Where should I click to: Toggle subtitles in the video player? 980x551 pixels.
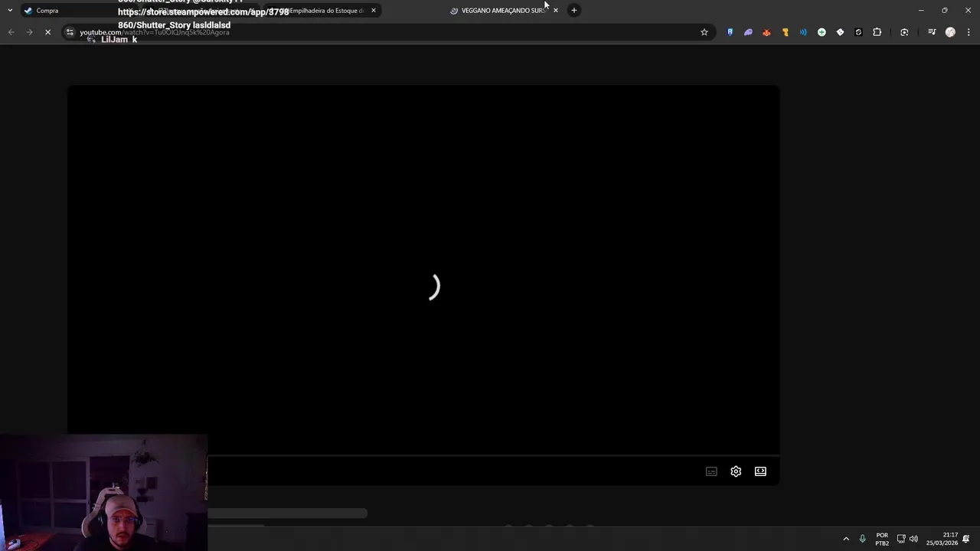(x=711, y=471)
